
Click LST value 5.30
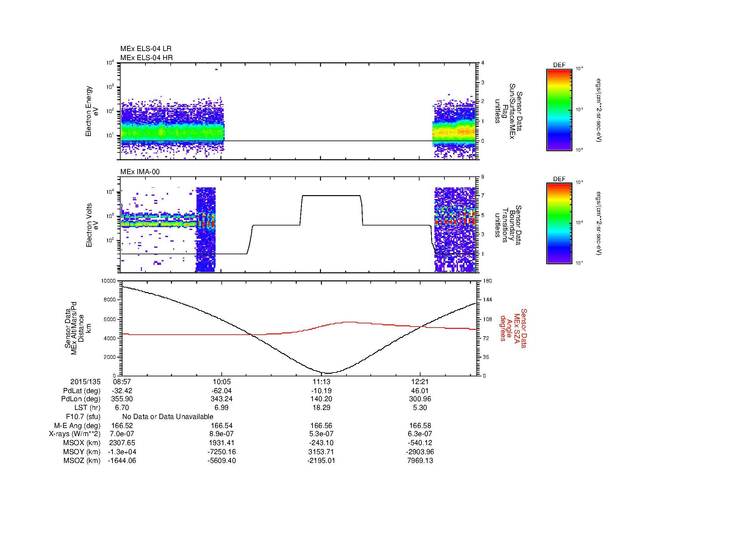click(x=420, y=408)
